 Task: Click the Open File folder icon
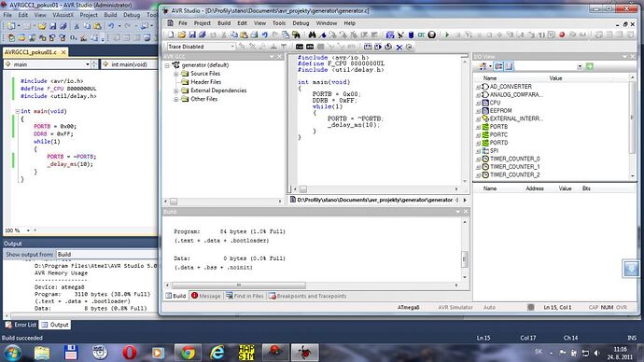[182, 35]
